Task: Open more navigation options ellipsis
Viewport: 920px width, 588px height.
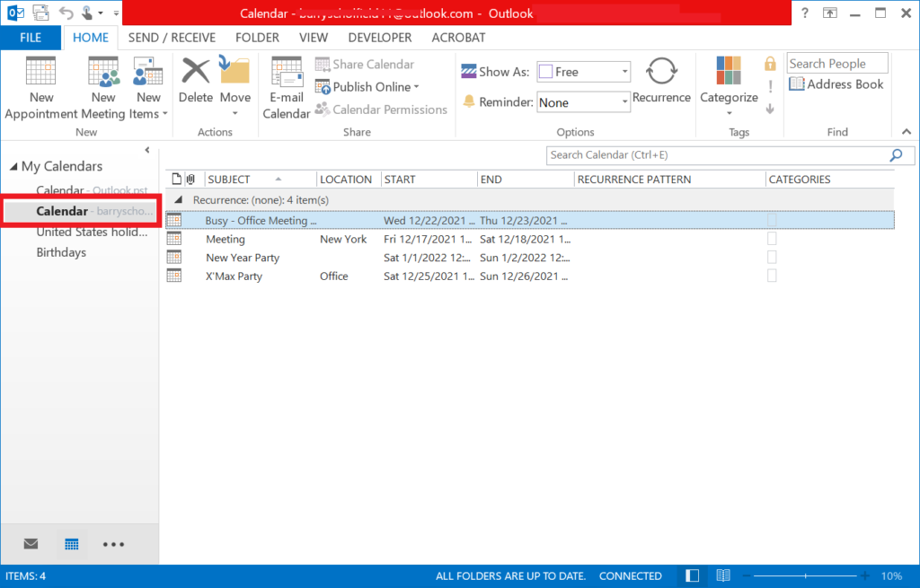Action: click(113, 544)
